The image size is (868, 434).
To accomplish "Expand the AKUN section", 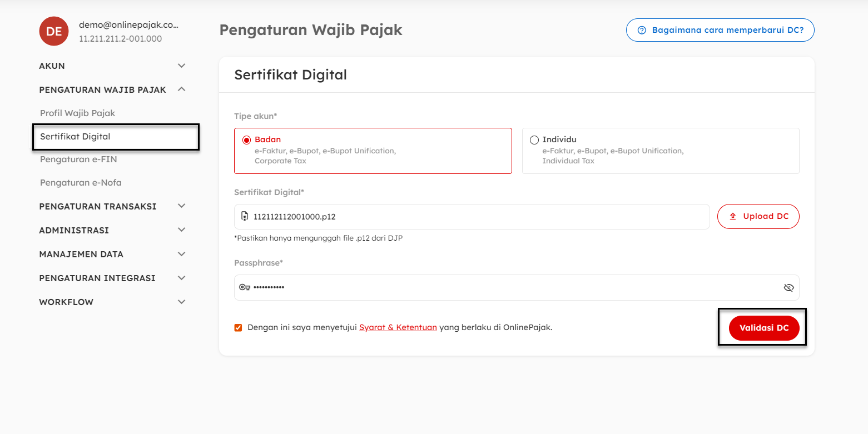I will [181, 66].
